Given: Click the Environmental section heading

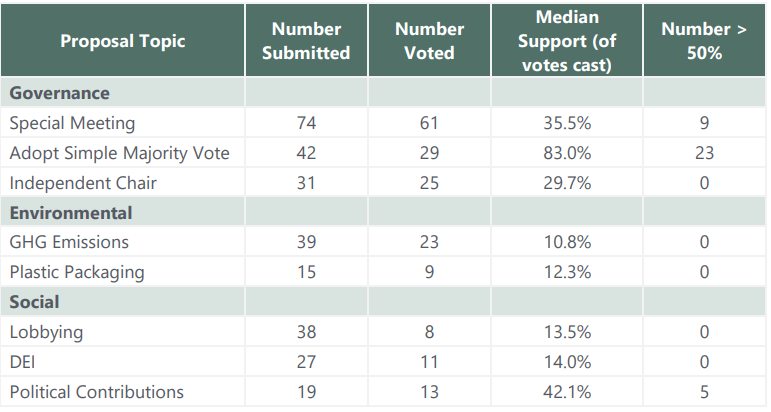Looking at the screenshot, I should [70, 212].
